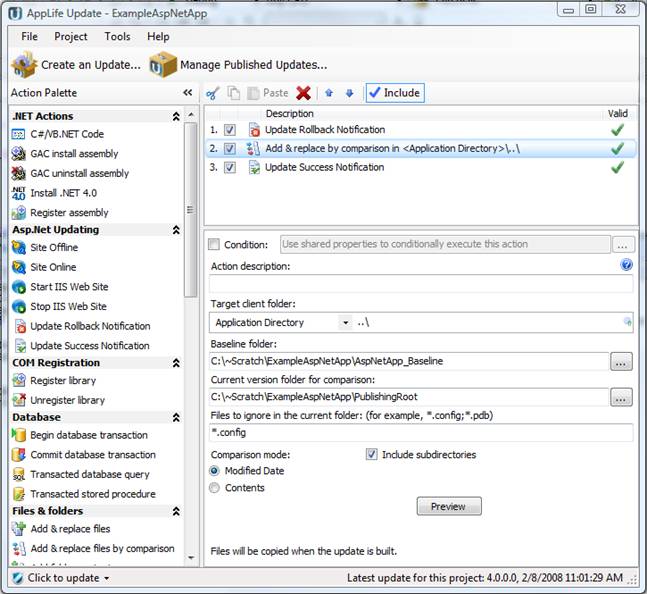Select Register assembly action
The image size is (647, 594).
tap(60, 213)
